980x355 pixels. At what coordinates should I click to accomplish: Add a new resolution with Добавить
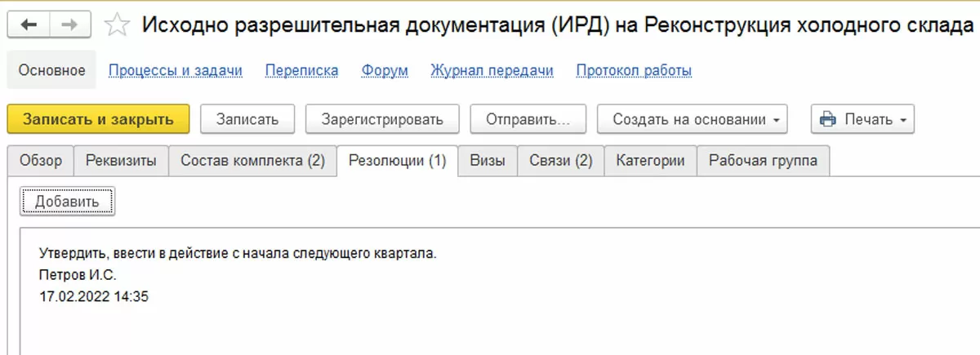click(x=67, y=202)
